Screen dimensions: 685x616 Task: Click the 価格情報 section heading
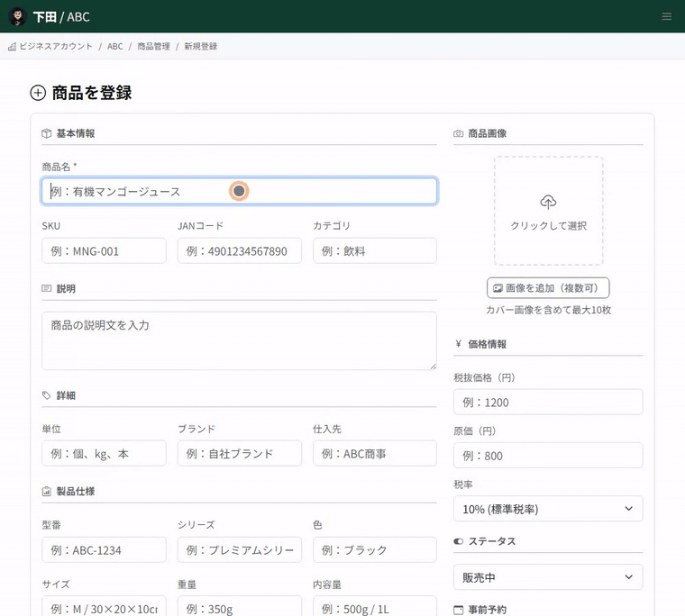click(487, 344)
